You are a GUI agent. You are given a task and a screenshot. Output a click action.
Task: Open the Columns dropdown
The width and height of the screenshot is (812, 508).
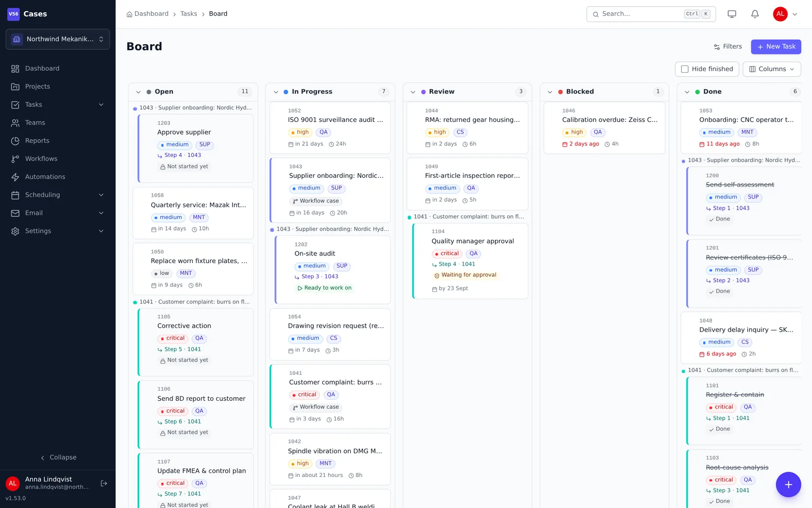(771, 69)
